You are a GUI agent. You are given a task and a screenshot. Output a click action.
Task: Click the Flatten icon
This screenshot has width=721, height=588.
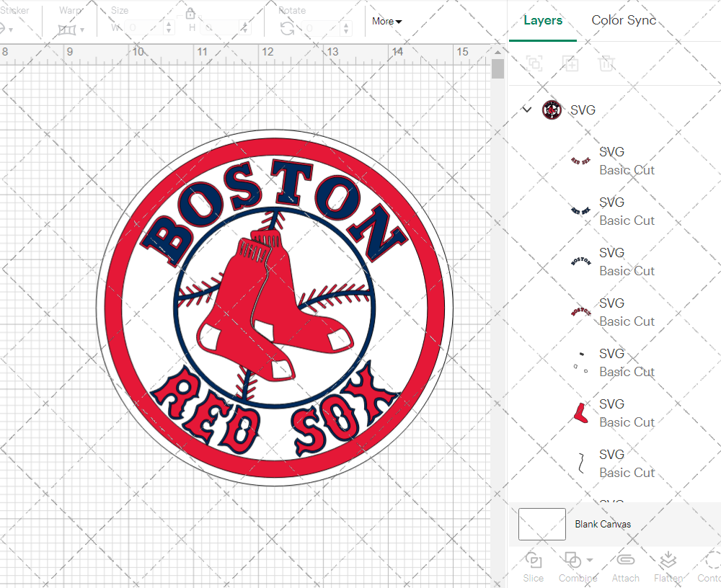[668, 566]
